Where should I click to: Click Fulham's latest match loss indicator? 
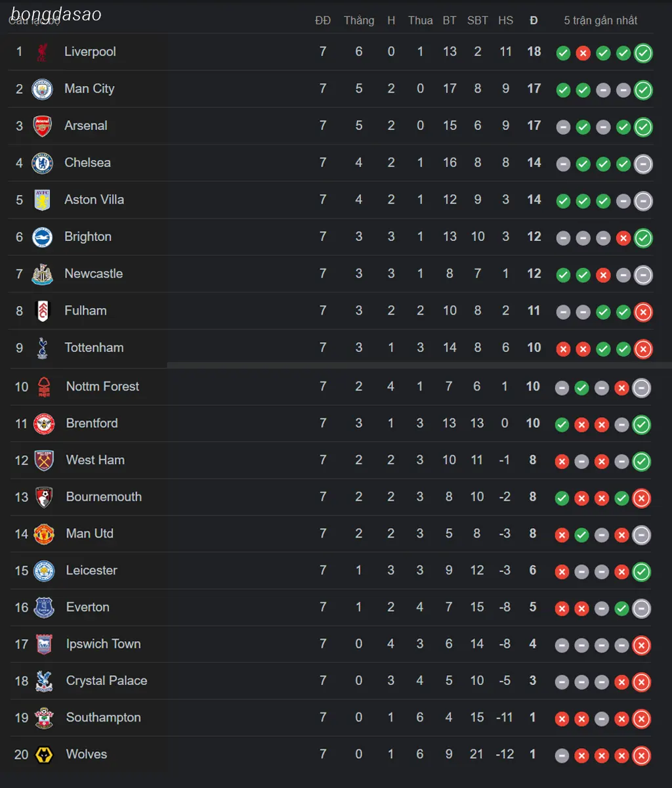(x=643, y=313)
